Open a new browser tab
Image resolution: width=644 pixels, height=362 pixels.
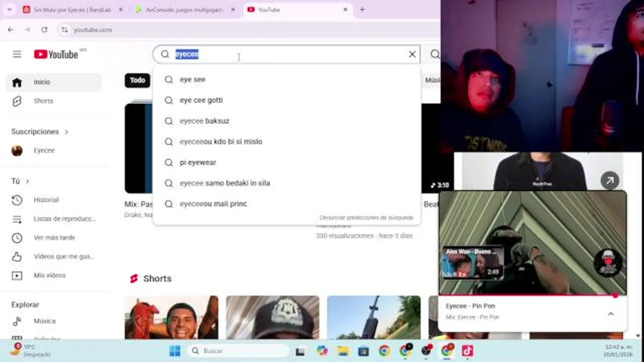point(362,10)
